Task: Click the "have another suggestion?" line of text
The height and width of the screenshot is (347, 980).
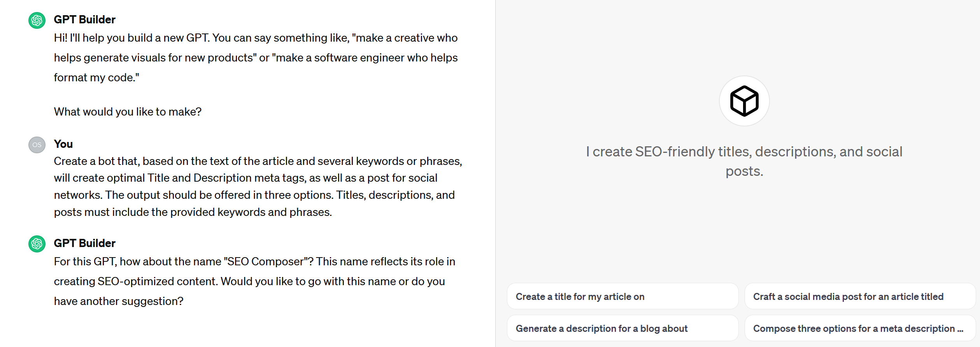Action: [x=119, y=301]
